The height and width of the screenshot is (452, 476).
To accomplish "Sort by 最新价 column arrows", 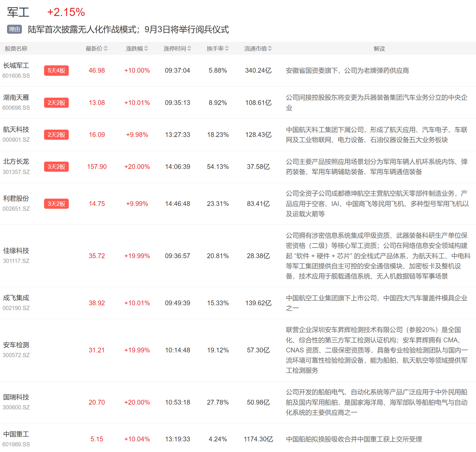I will pos(106,49).
